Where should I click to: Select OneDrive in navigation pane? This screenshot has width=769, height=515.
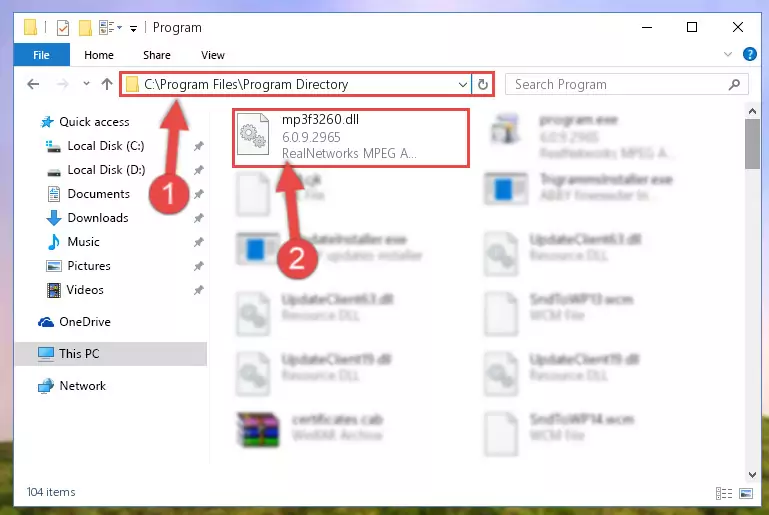point(75,322)
